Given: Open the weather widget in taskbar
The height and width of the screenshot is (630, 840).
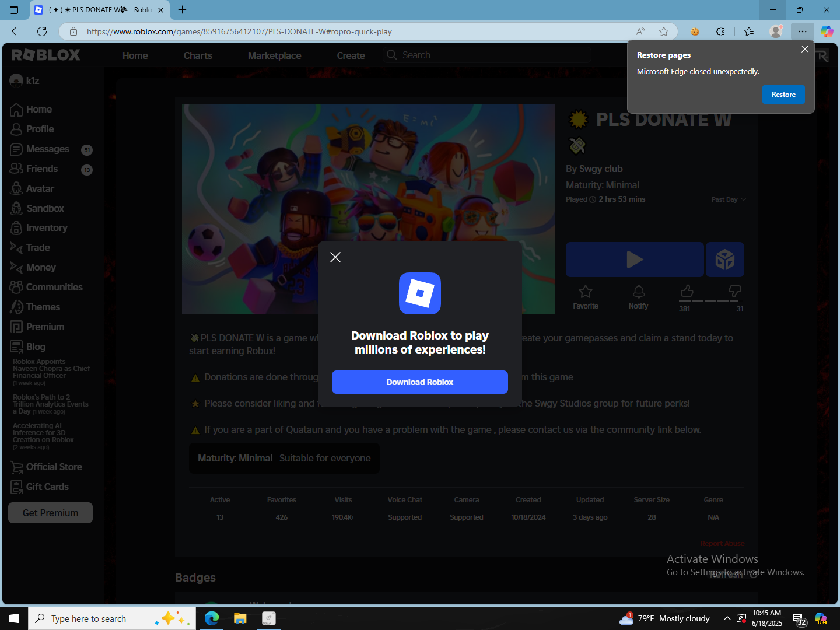Looking at the screenshot, I should tap(665, 618).
